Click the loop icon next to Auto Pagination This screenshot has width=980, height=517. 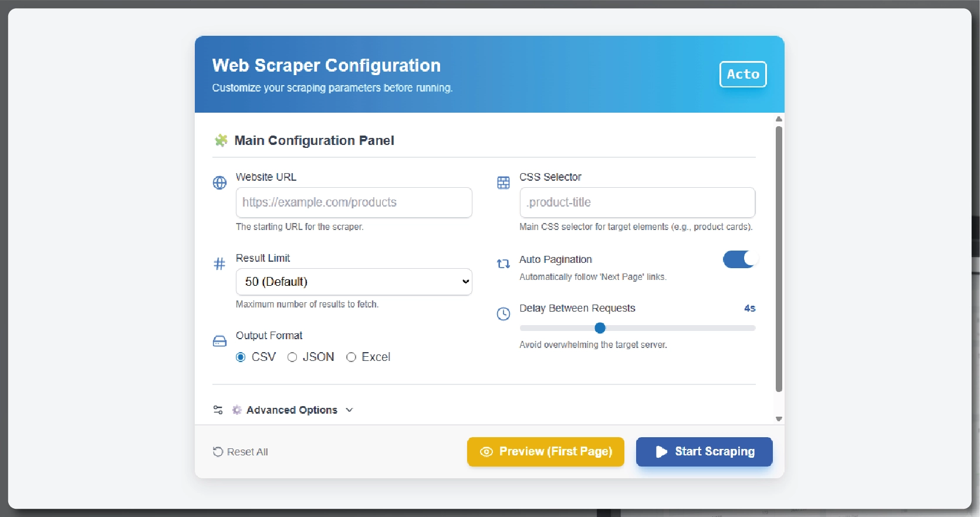click(503, 264)
